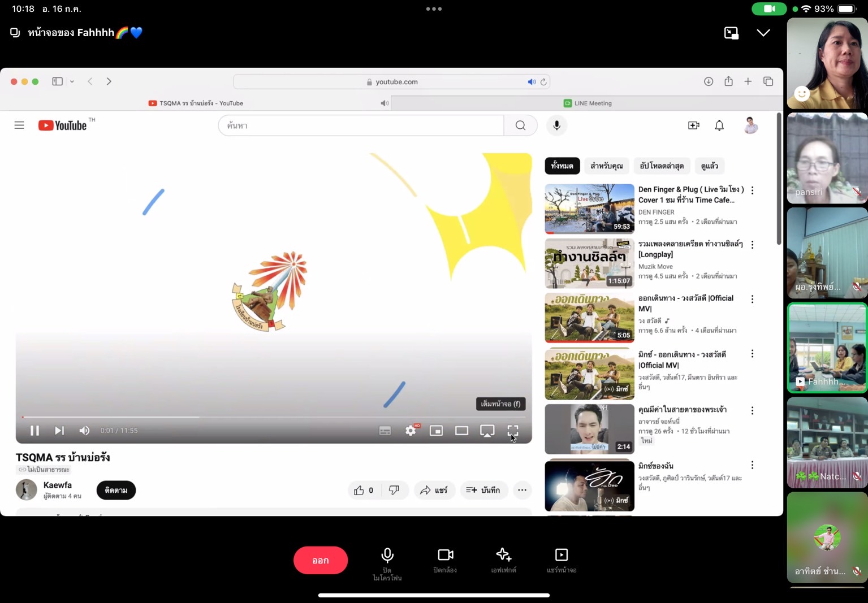Tap the share screen icon

coord(561,555)
